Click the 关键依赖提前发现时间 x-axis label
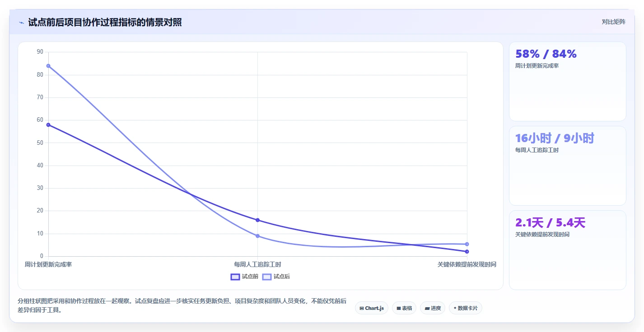Viewport: 644px width, 332px height. point(467,264)
